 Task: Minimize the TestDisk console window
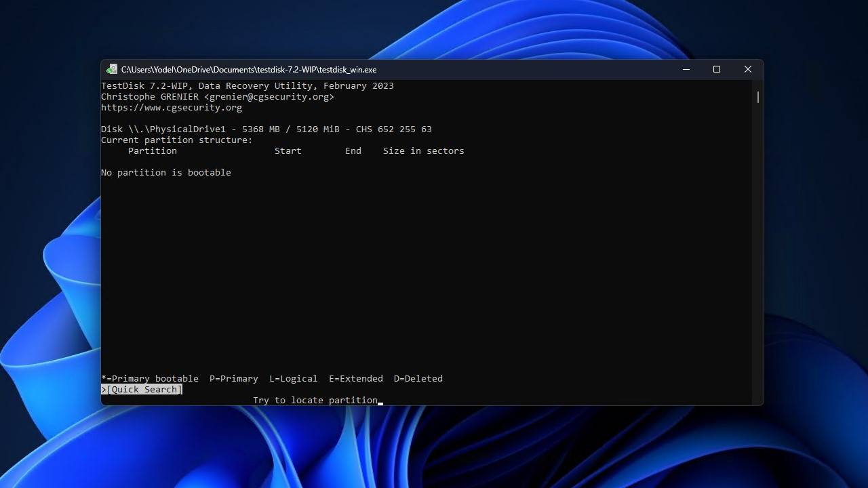[686, 70]
